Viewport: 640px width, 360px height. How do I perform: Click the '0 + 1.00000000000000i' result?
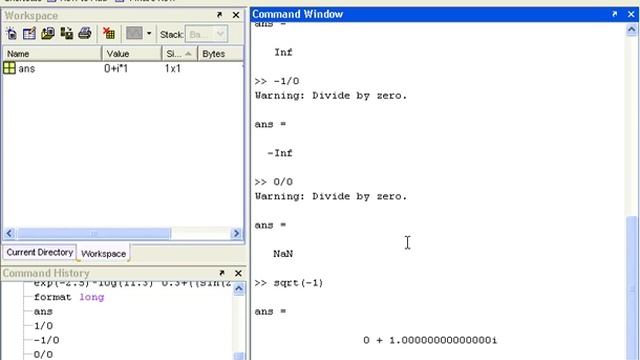pyautogui.click(x=430, y=340)
